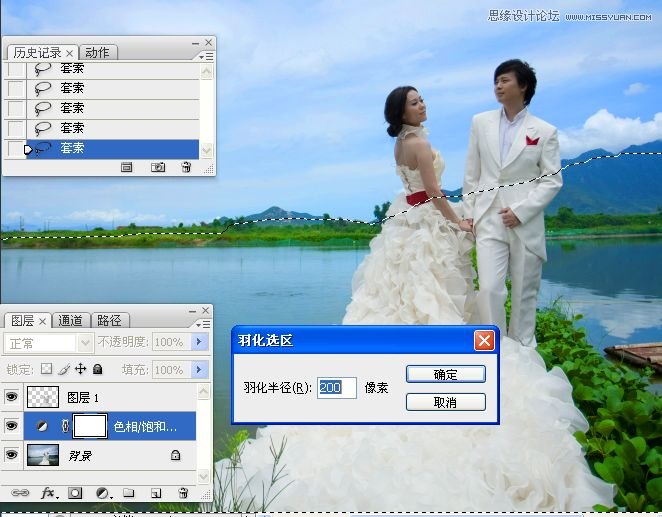Image resolution: width=662 pixels, height=517 pixels.
Task: Select the white layer mask thumbnail
Action: point(90,426)
